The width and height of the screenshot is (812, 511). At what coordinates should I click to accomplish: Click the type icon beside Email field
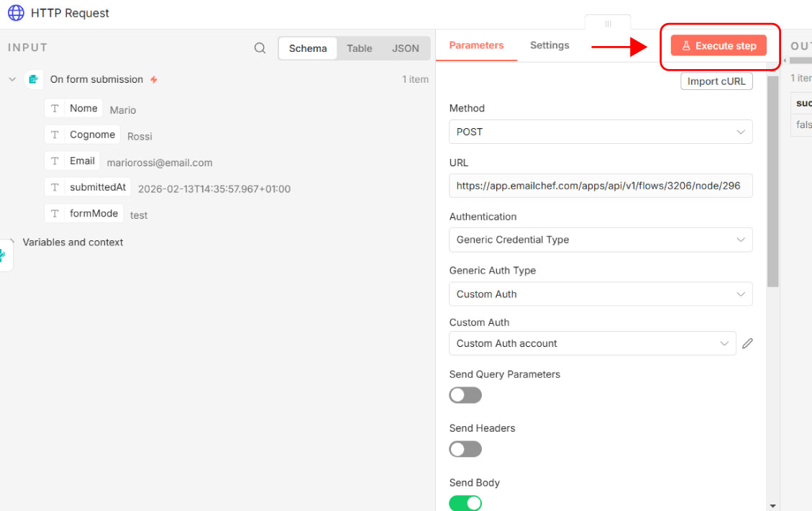point(55,161)
